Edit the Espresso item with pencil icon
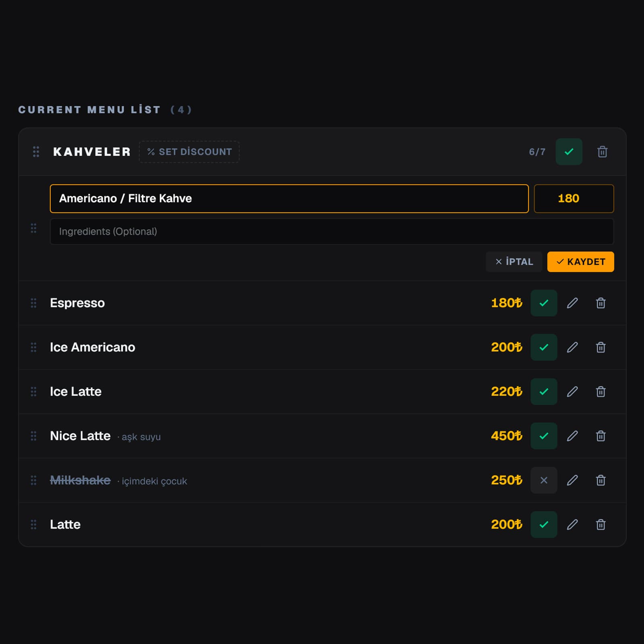This screenshot has height=644, width=644. click(572, 303)
